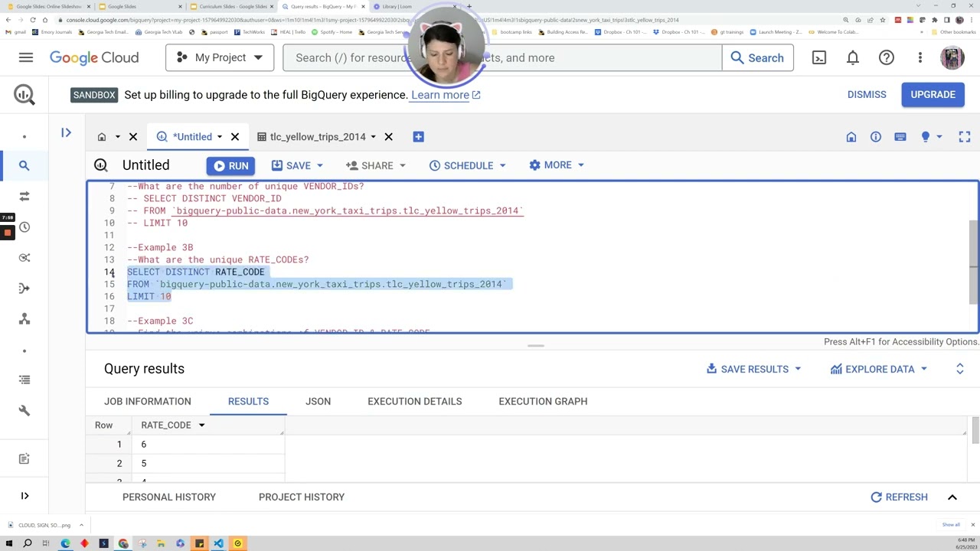This screenshot has height=551, width=980.
Task: Open the wrench icon in BigQuery sidebar
Action: [x=24, y=410]
